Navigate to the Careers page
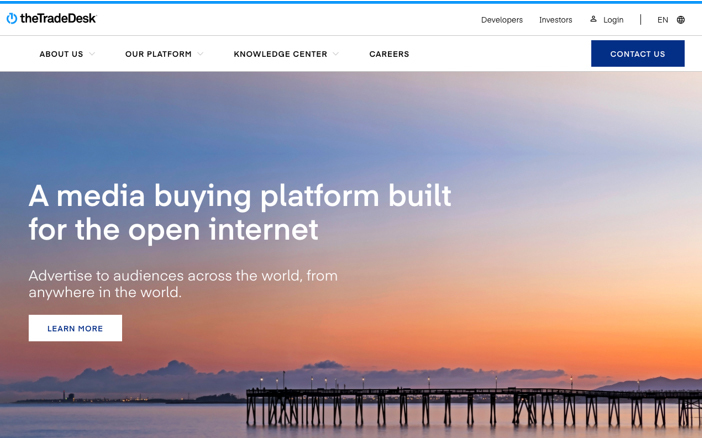The height and width of the screenshot is (438, 702). point(389,54)
